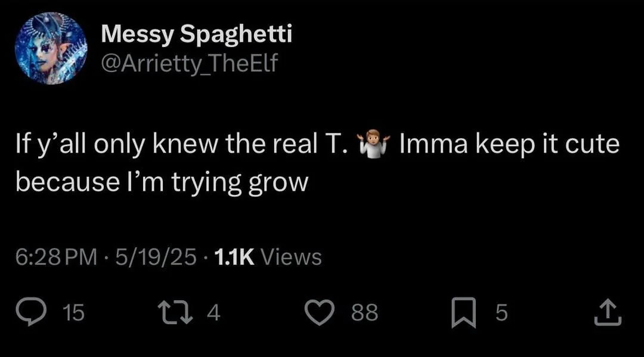Click the line "because I'm trying grow"
The image size is (644, 357).
tap(162, 181)
